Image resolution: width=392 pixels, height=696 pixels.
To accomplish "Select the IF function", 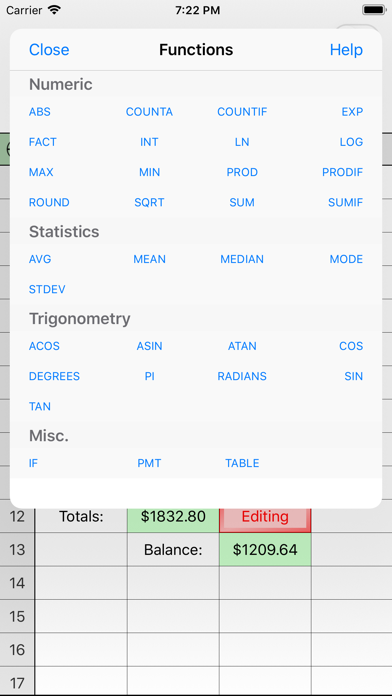I will click(33, 463).
